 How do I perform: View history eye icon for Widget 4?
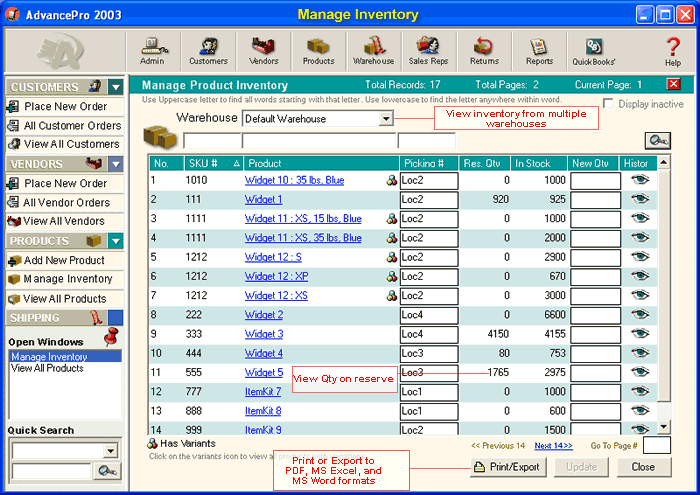(640, 353)
